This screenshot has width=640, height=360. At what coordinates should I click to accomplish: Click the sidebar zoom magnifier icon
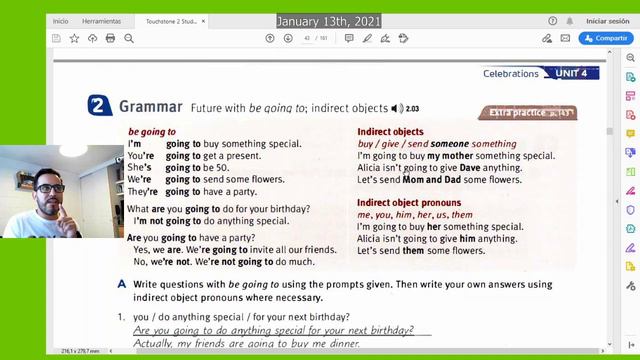click(x=631, y=58)
